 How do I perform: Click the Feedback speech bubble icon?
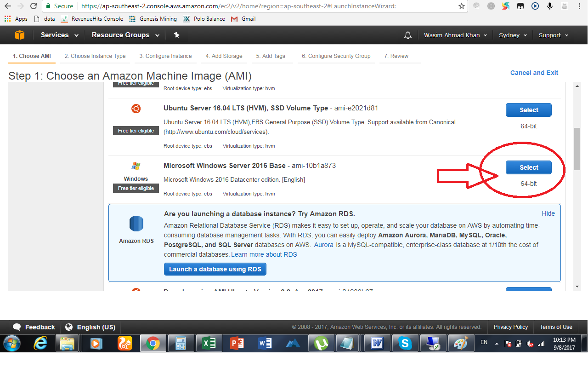pos(17,327)
